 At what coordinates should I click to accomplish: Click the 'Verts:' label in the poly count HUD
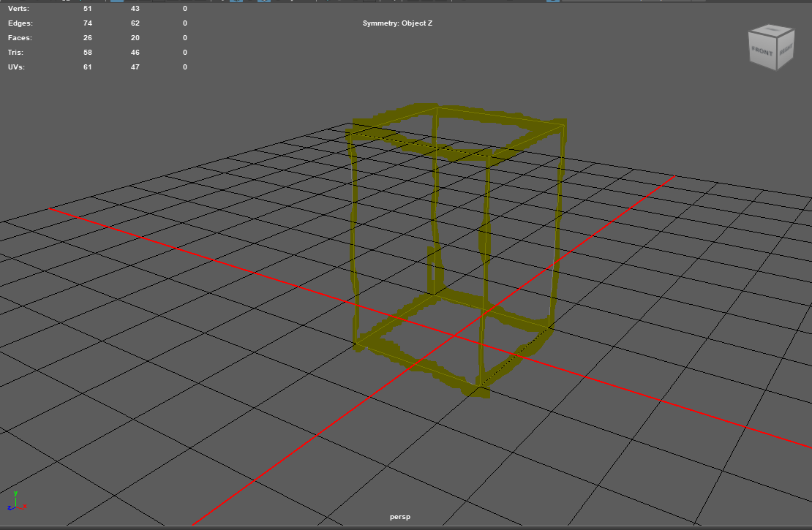(x=18, y=9)
